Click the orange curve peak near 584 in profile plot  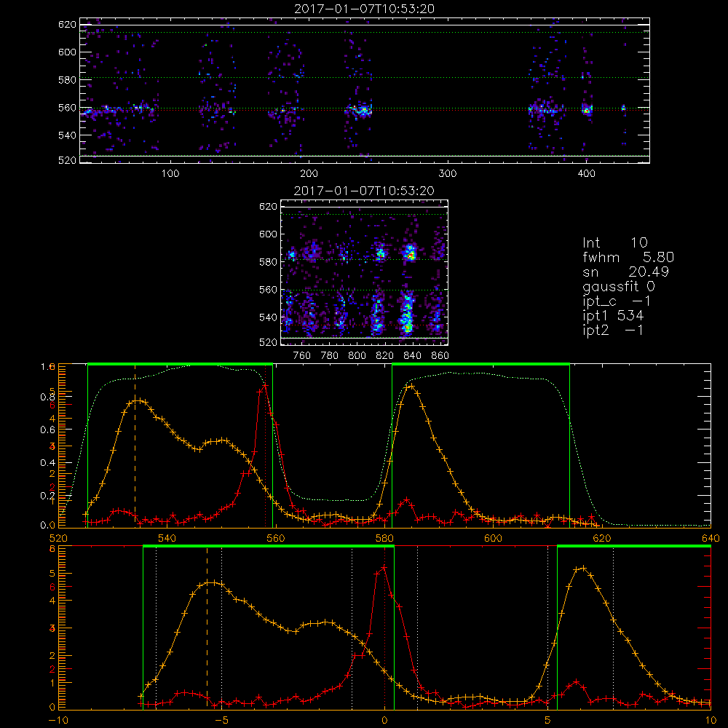411,385
